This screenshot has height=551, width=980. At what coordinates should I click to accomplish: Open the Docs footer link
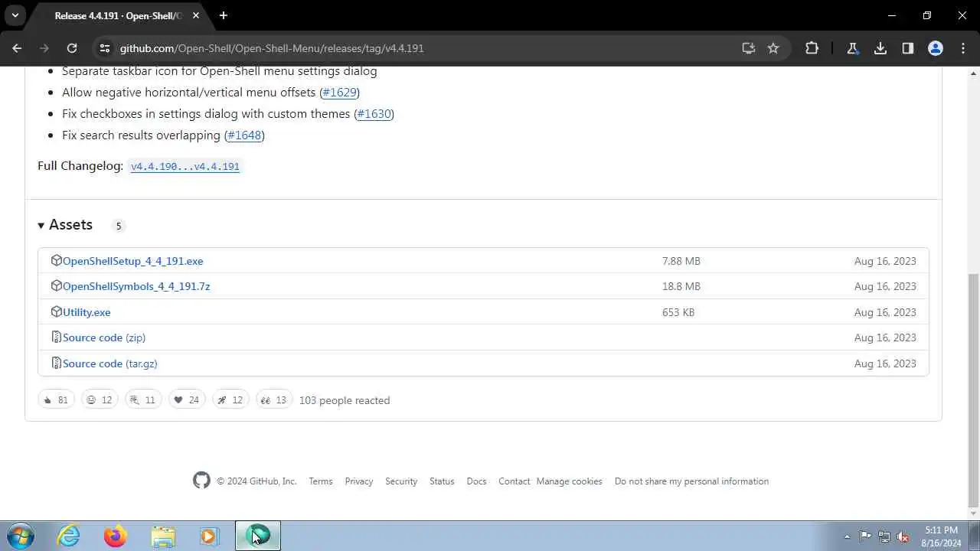point(476,481)
